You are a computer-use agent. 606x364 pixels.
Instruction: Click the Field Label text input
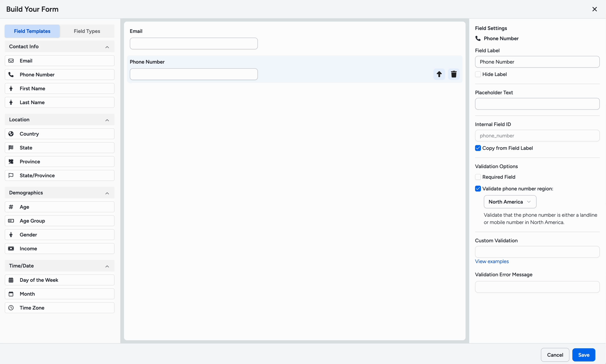click(537, 62)
